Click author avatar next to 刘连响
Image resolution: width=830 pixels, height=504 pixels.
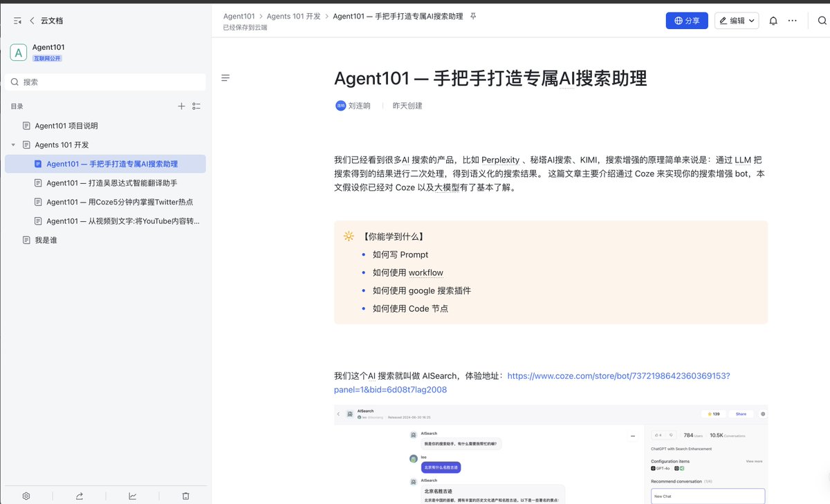(340, 106)
